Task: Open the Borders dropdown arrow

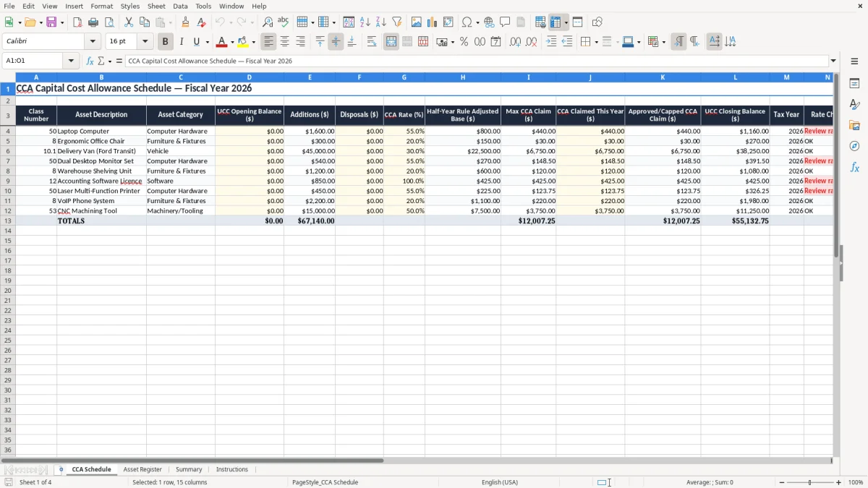Action: click(x=596, y=42)
